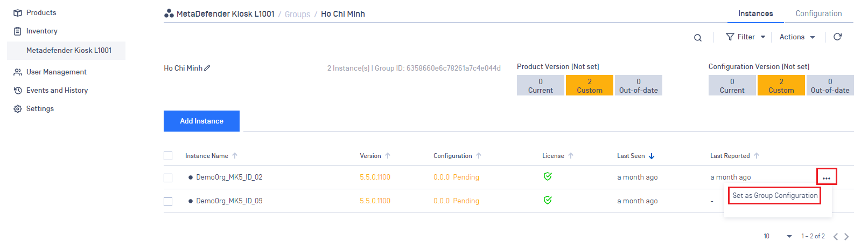Click the Inventory clipboard icon

click(x=18, y=31)
